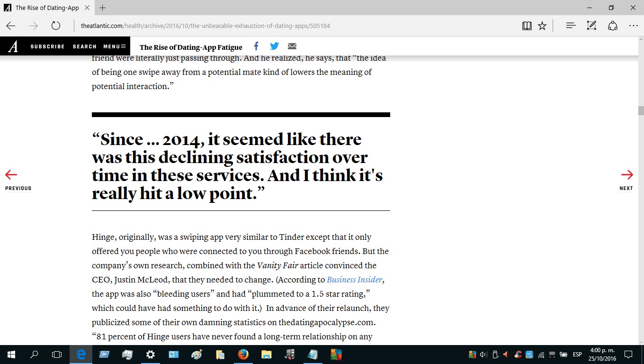Image resolution: width=644 pixels, height=364 pixels.
Task: Select 'The Rise of Dating-App' browser tab
Action: tap(47, 8)
